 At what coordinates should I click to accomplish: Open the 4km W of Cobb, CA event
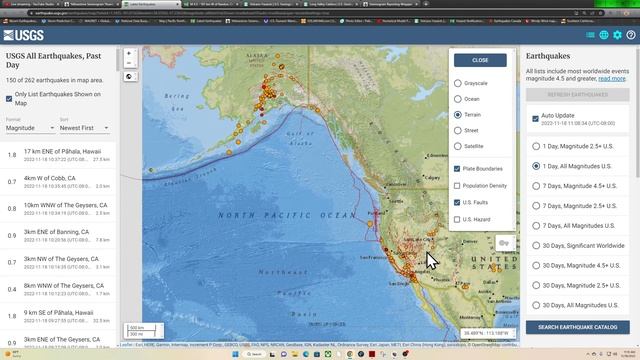(x=58, y=182)
